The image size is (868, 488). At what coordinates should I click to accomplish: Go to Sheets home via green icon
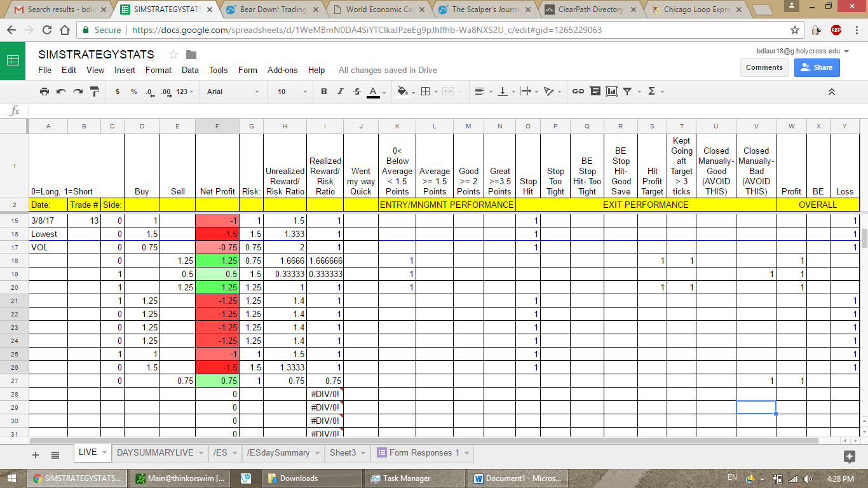click(x=13, y=61)
